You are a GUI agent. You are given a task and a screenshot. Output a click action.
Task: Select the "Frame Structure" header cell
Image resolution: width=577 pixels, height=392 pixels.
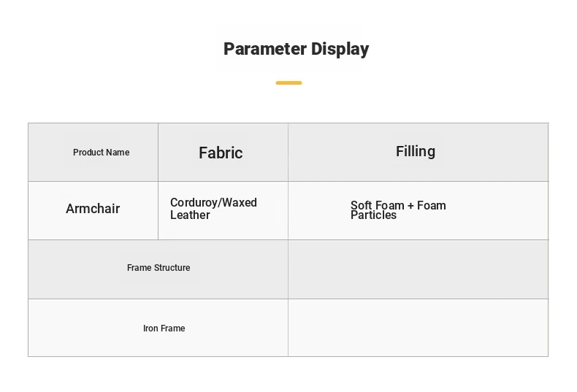(x=158, y=268)
